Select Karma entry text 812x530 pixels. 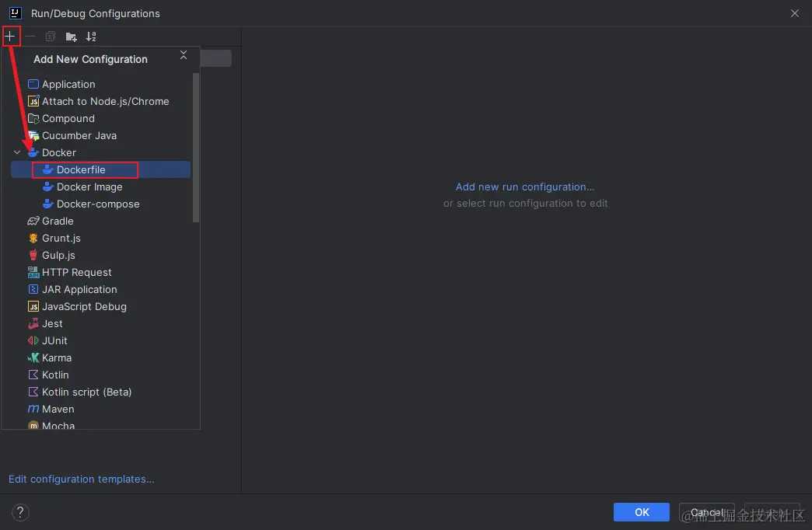pyautogui.click(x=57, y=357)
